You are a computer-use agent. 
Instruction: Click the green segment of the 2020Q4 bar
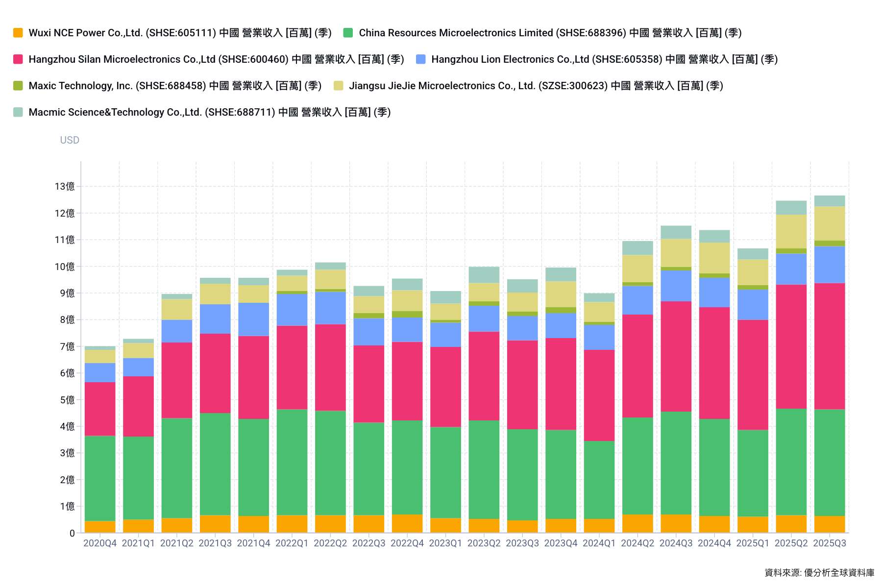coord(100,478)
